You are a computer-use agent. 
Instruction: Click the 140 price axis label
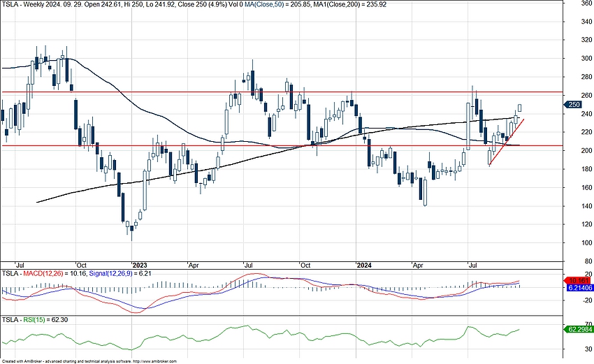point(586,206)
